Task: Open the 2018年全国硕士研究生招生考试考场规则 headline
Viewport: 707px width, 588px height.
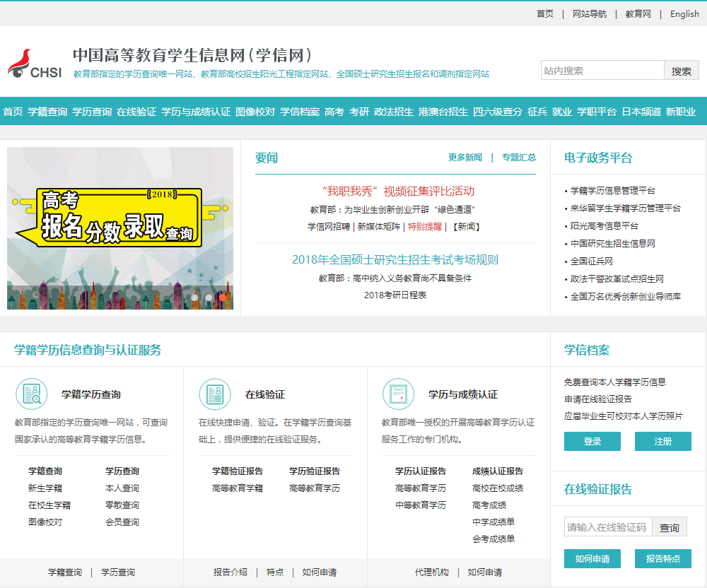Action: coord(395,259)
